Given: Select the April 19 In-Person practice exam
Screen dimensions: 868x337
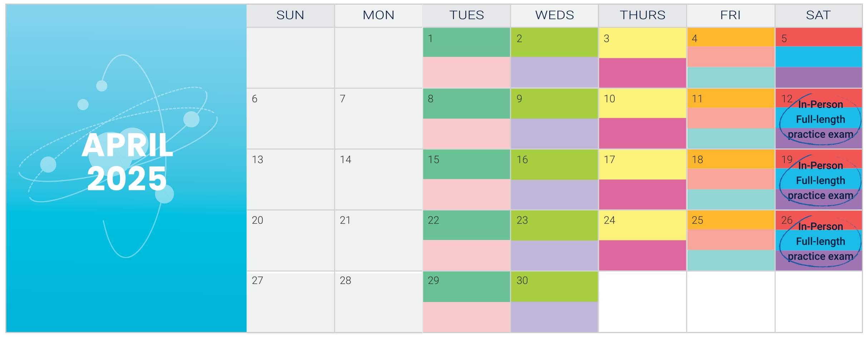Looking at the screenshot, I should pos(820,181).
